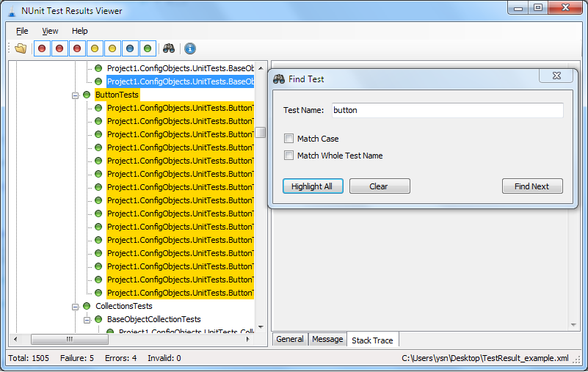Click the tree's vertical scrollbar thumb
The height and width of the screenshot is (372, 588).
[x=261, y=132]
